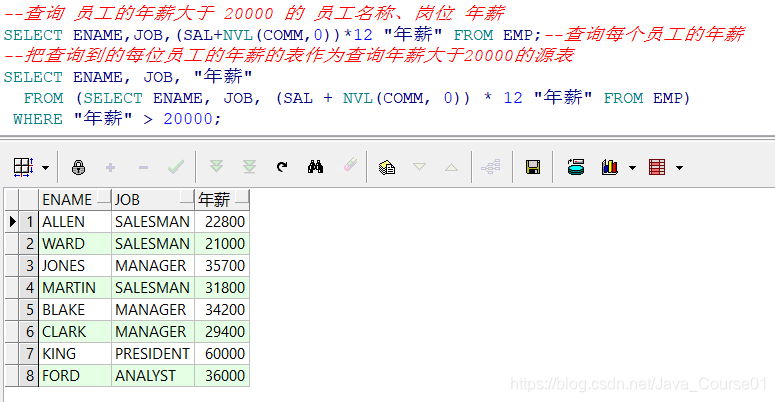The image size is (775, 402).
Task: Click the database export results icon
Action: pyautogui.click(x=576, y=167)
